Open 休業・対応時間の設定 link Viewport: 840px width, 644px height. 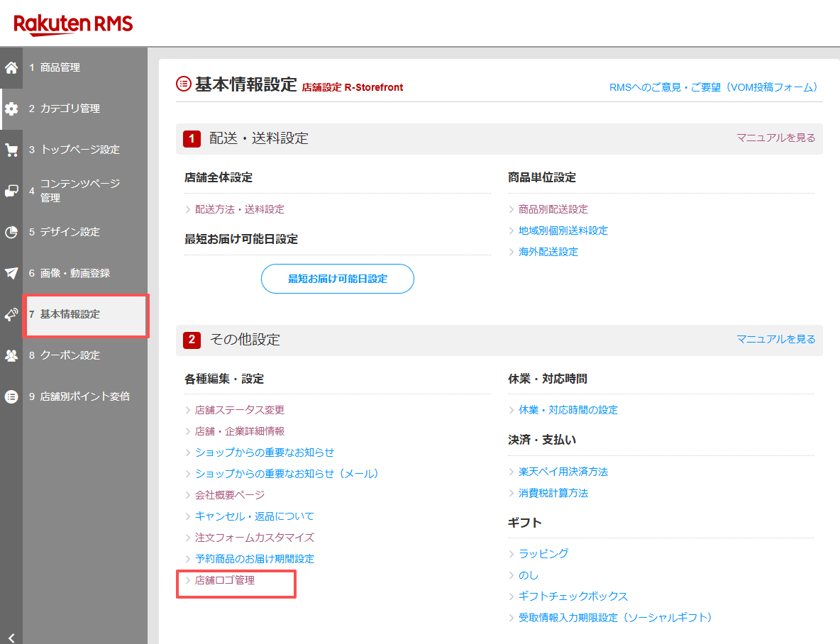pos(568,411)
